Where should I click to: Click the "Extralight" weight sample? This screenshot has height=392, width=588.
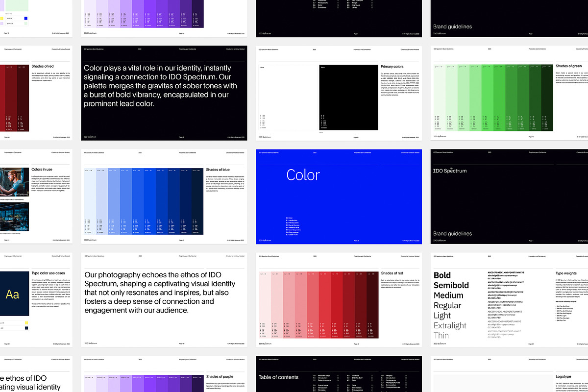click(x=450, y=325)
